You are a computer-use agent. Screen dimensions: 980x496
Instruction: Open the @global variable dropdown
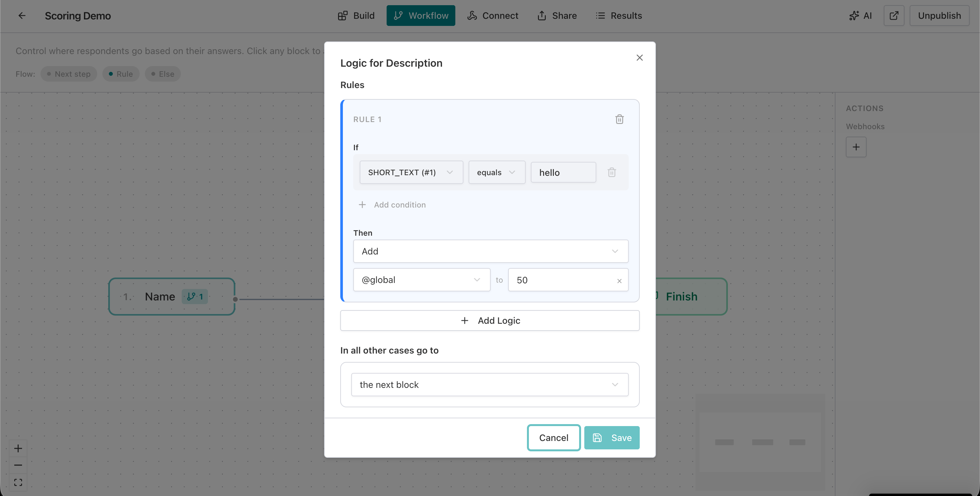click(x=422, y=280)
